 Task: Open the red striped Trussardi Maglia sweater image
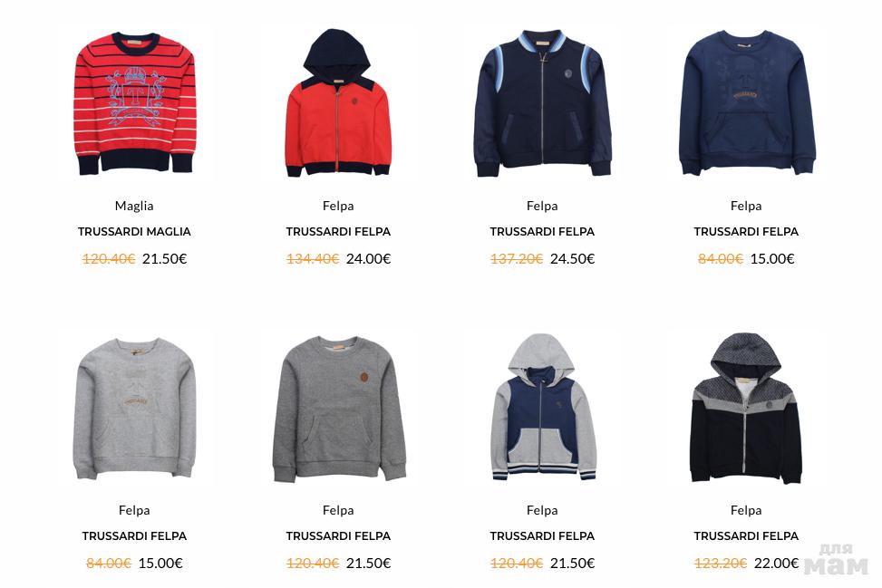tap(134, 103)
